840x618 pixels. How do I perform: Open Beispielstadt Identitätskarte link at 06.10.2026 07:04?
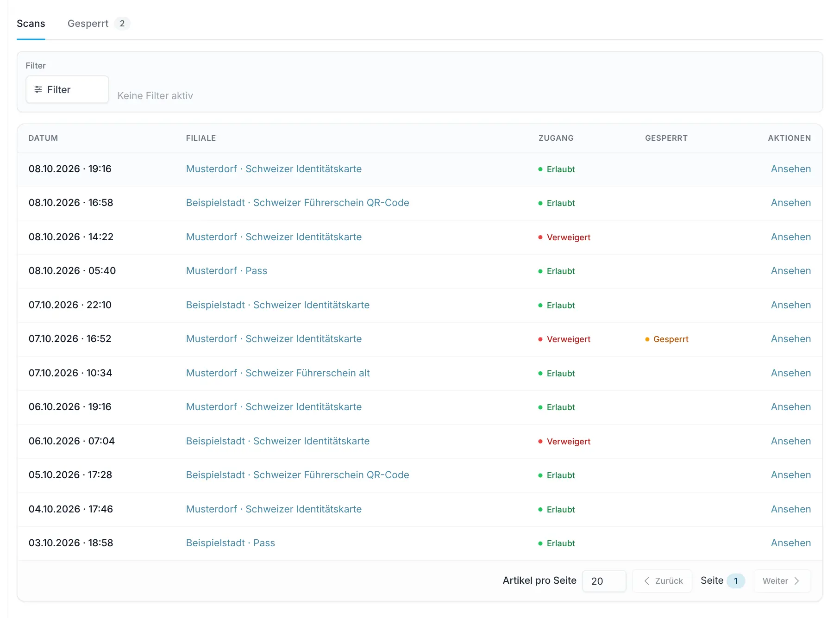[x=278, y=441]
